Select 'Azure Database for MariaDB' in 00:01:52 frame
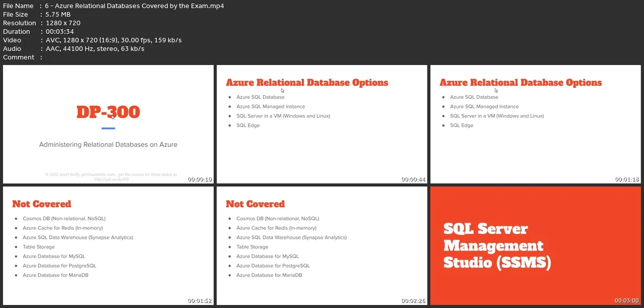The width and height of the screenshot is (644, 308). 55,275
